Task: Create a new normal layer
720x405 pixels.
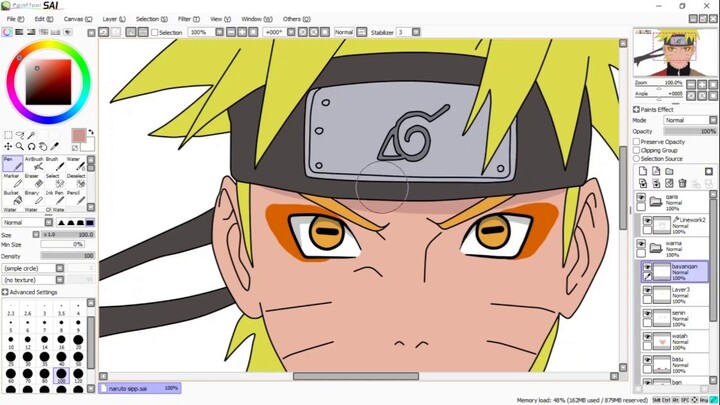Action: tap(643, 171)
